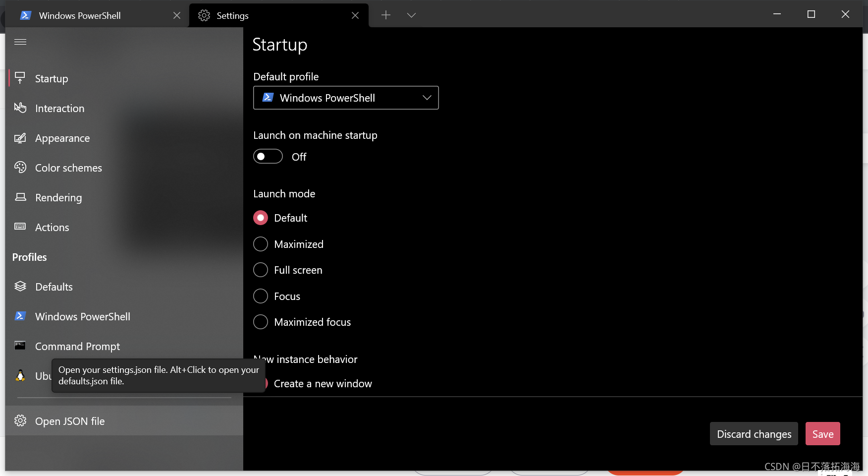Viewport: 868px width, 476px height.
Task: Open the Windows PowerShell profile icon
Action: pyautogui.click(x=20, y=316)
